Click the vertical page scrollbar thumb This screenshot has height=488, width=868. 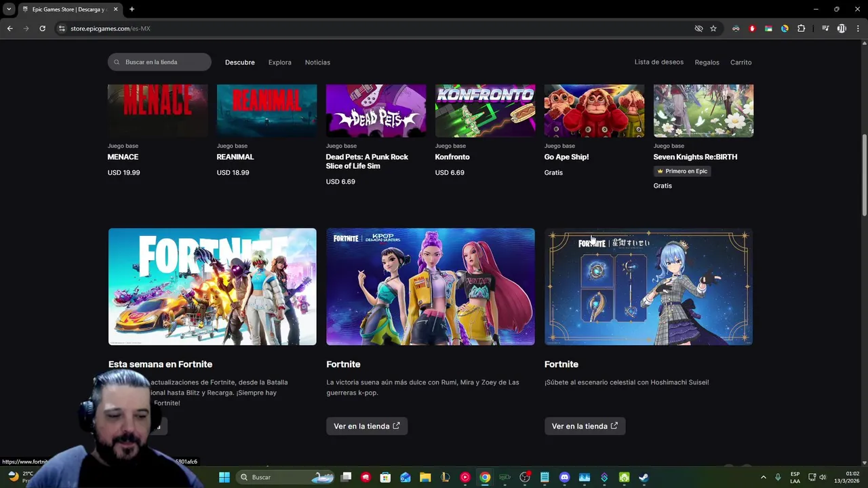(864, 175)
